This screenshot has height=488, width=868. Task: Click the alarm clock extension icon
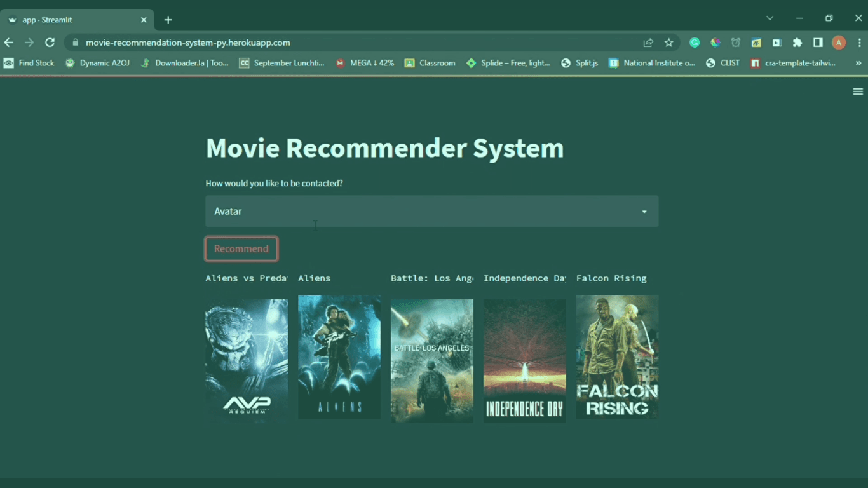coord(736,43)
